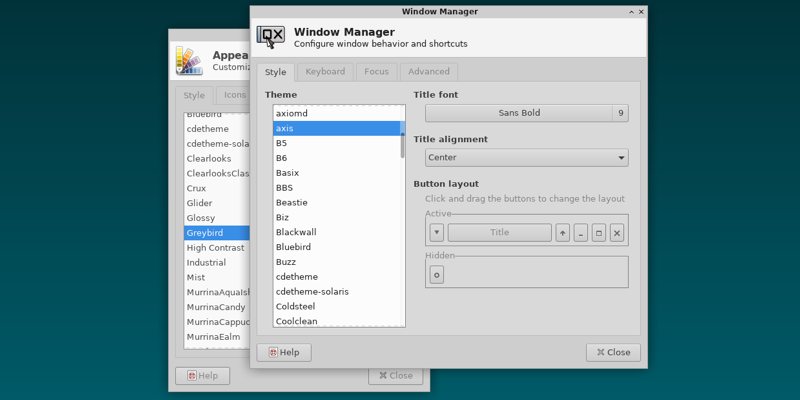This screenshot has height=400, width=800.
Task: Select MurrinaCandy in Appearance list
Action: coord(217,307)
